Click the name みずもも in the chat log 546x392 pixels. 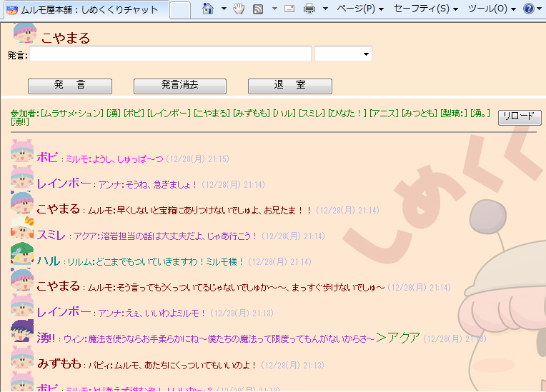59,364
